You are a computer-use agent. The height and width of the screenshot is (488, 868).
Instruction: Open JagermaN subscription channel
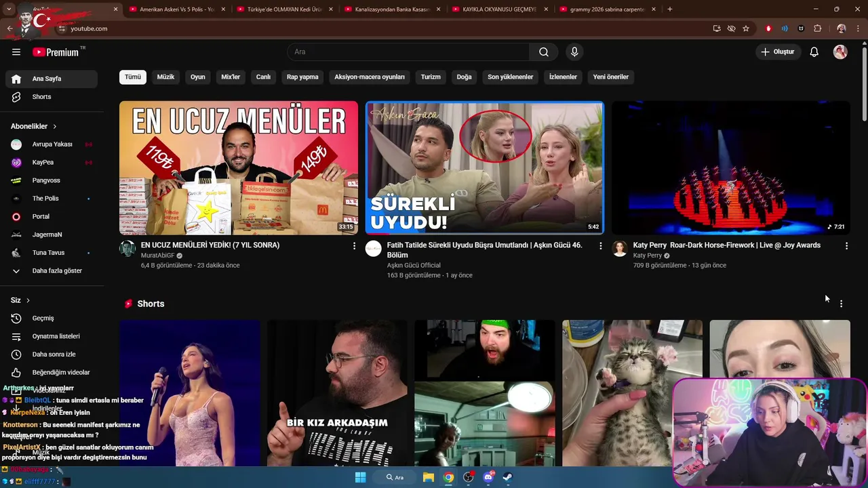coord(52,235)
